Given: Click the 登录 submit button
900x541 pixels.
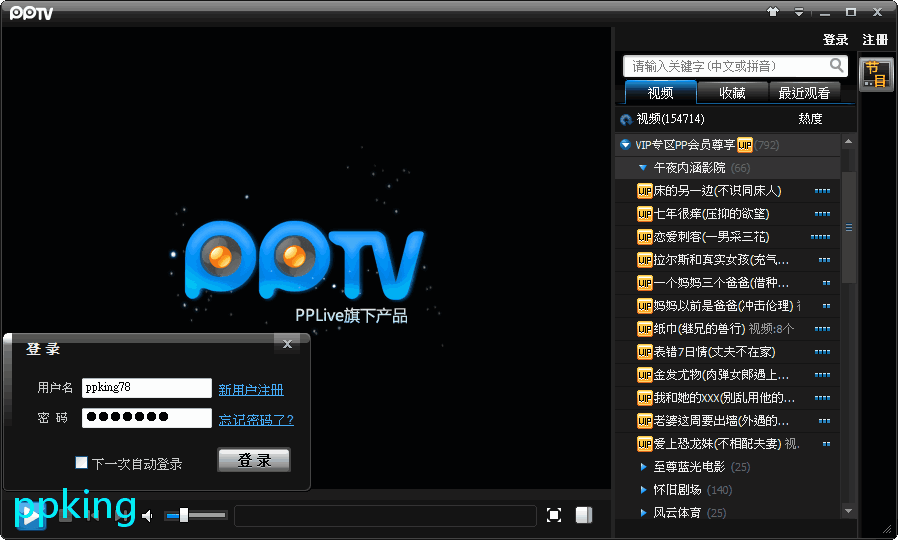Looking at the screenshot, I should click(254, 460).
